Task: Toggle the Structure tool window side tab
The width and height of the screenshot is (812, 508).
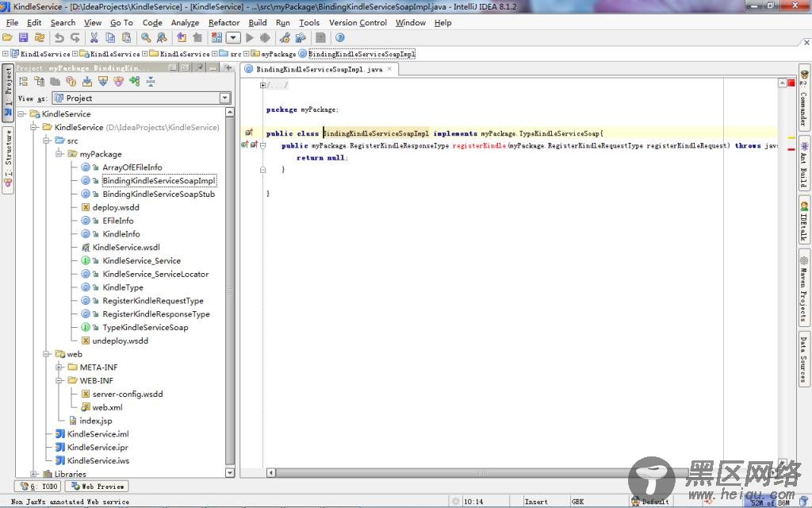Action: [x=8, y=160]
